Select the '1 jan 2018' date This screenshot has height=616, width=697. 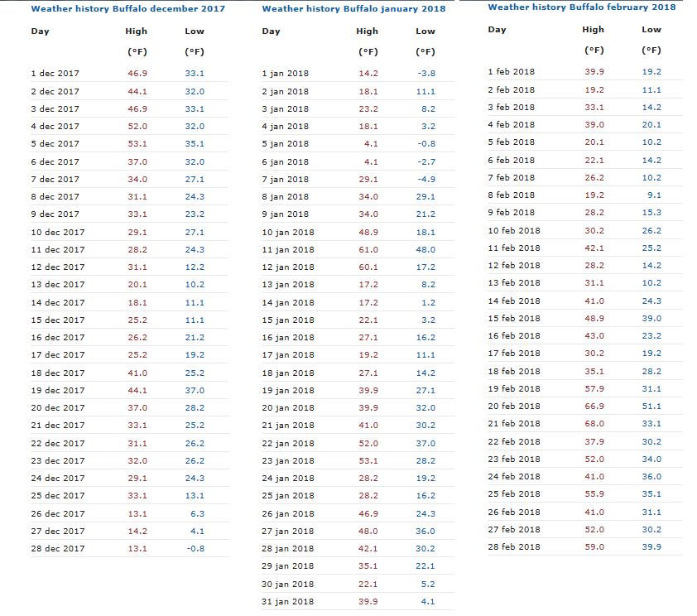tap(286, 74)
